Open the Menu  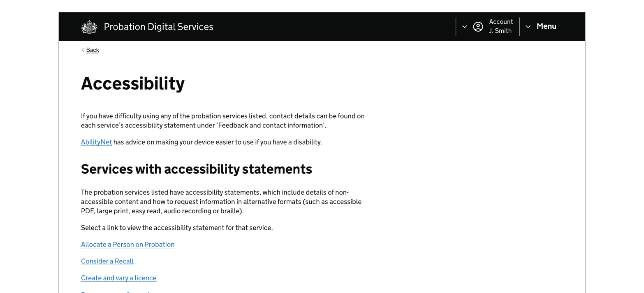pos(546,26)
